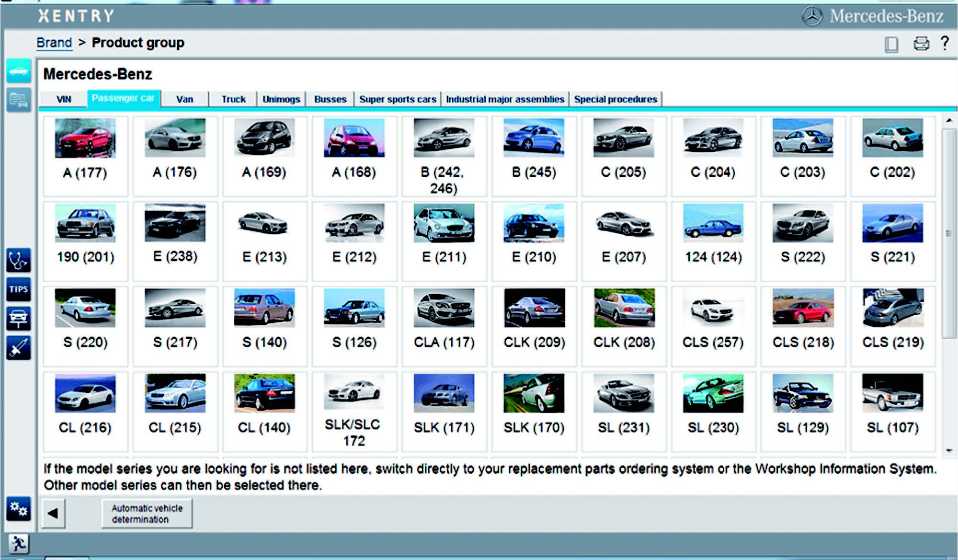Select model series E (207)
958x560 pixels.
coord(624,241)
